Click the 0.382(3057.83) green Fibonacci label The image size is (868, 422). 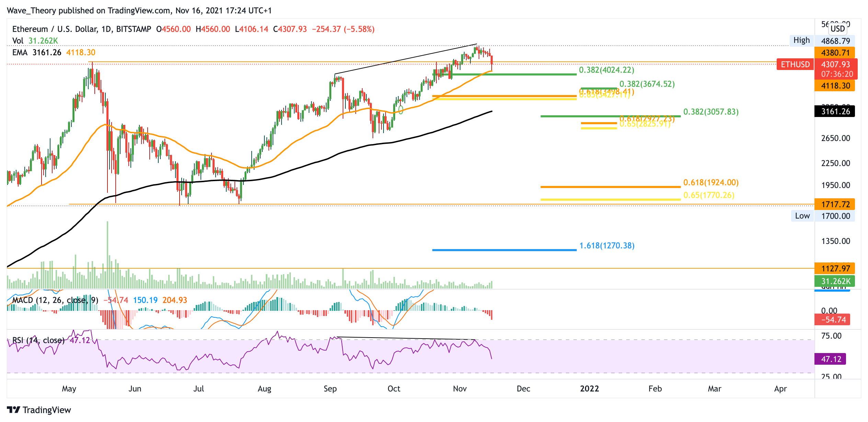click(711, 112)
